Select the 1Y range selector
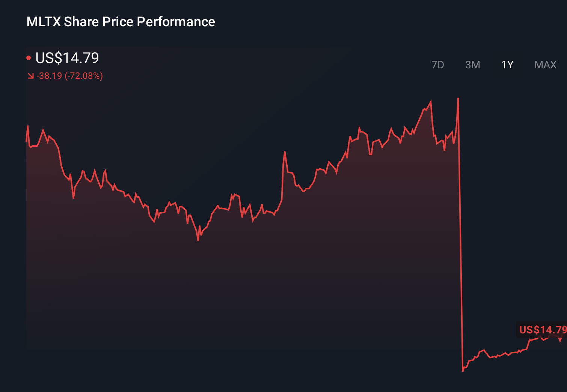Viewport: 567px width, 392px height. [x=507, y=65]
